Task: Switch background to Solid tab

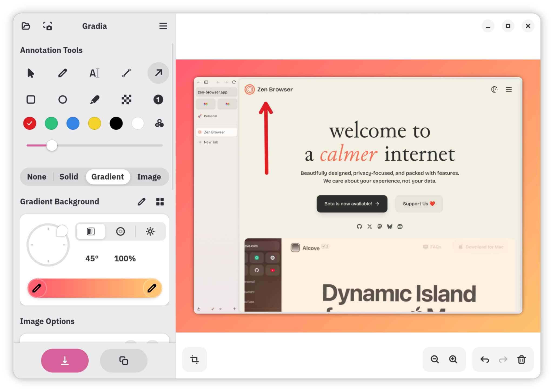Action: tap(69, 177)
